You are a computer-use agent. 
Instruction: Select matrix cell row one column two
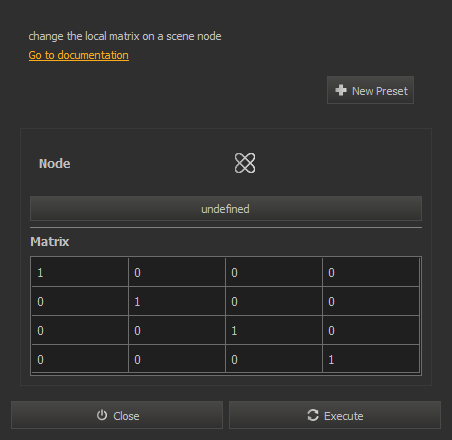pyautogui.click(x=177, y=272)
